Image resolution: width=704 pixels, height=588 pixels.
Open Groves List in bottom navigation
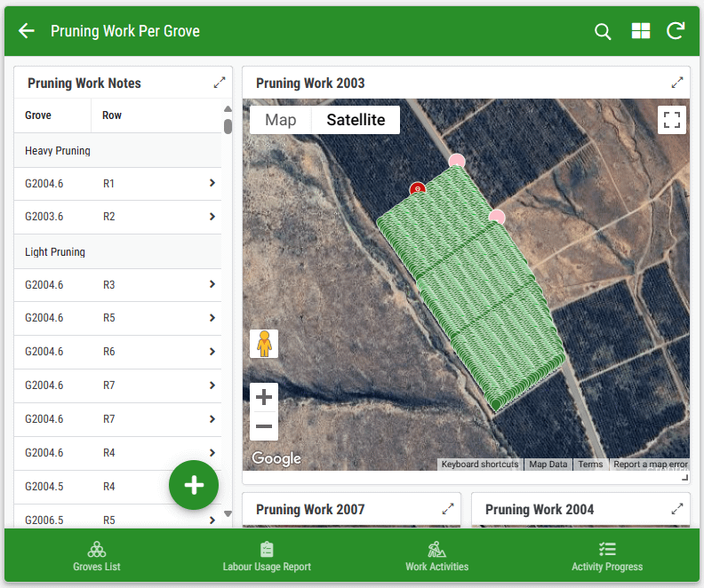pyautogui.click(x=96, y=557)
